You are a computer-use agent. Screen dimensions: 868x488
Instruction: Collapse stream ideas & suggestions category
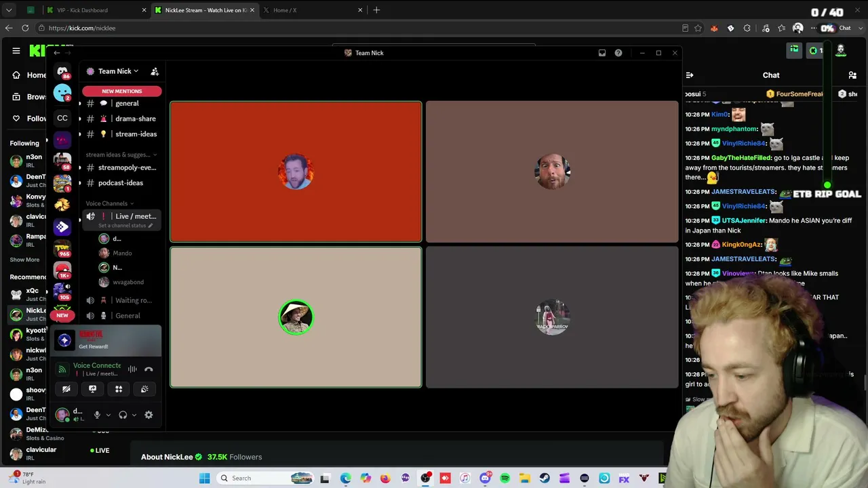point(121,155)
